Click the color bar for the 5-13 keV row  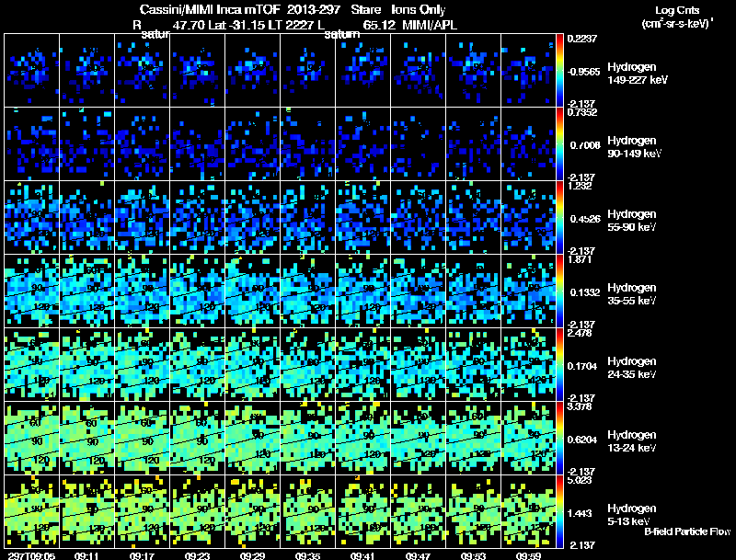(559, 511)
